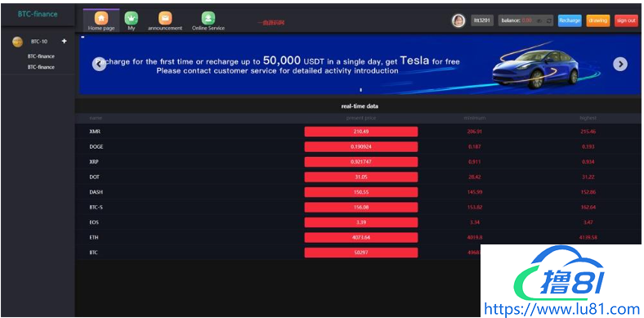Go to the next banner slide arrow
Image resolution: width=644 pixels, height=318 pixels.
tap(620, 64)
